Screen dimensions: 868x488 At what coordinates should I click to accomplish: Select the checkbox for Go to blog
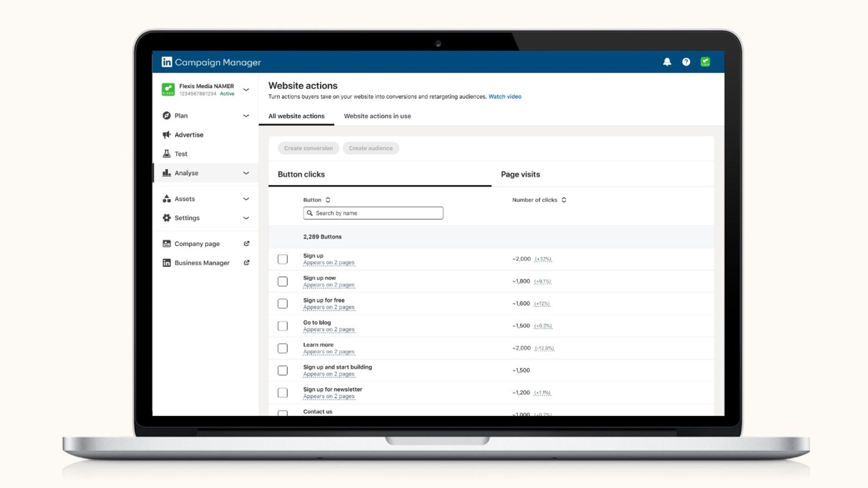pos(283,326)
